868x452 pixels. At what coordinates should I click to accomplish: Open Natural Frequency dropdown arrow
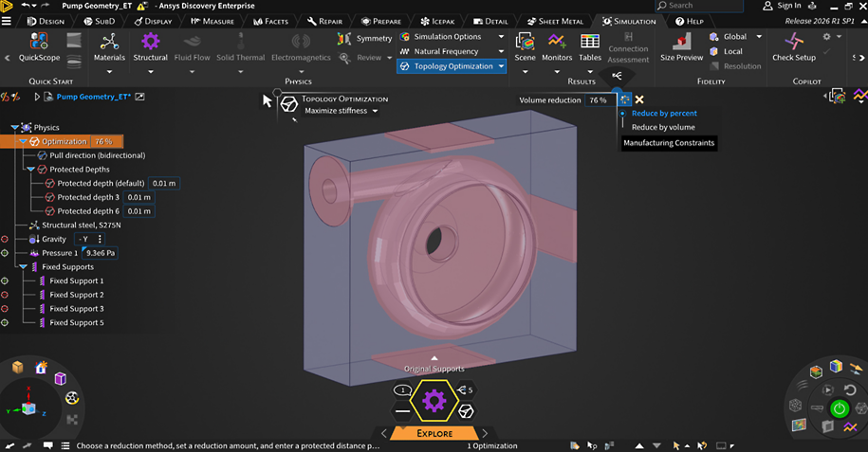tap(501, 51)
